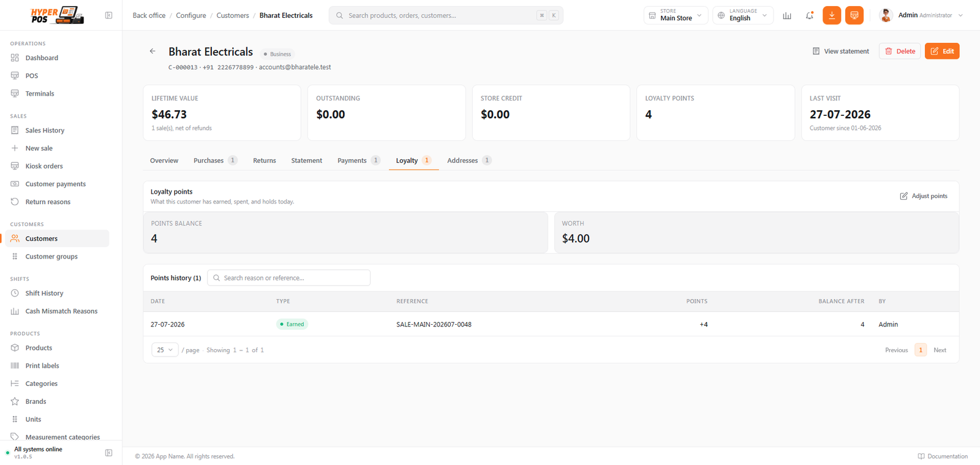980x465 pixels.
Task: Click the Earned type badge
Action: pos(292,324)
